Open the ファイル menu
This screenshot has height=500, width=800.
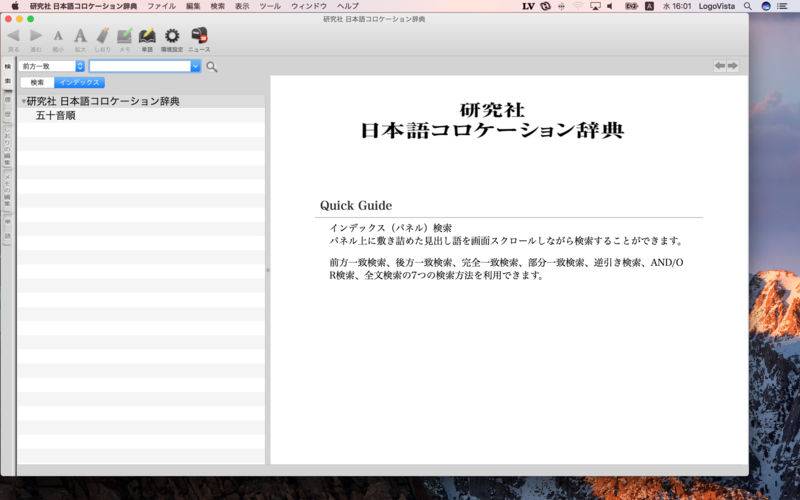click(161, 6)
